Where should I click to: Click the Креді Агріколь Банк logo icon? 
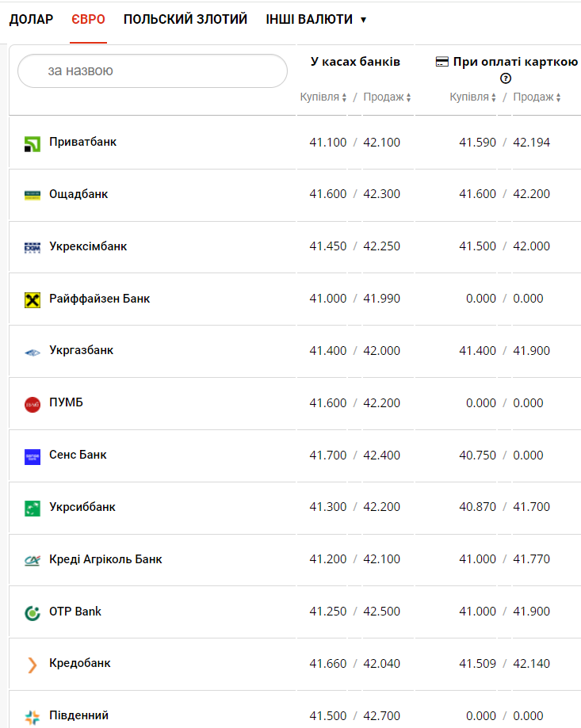[x=32, y=561]
